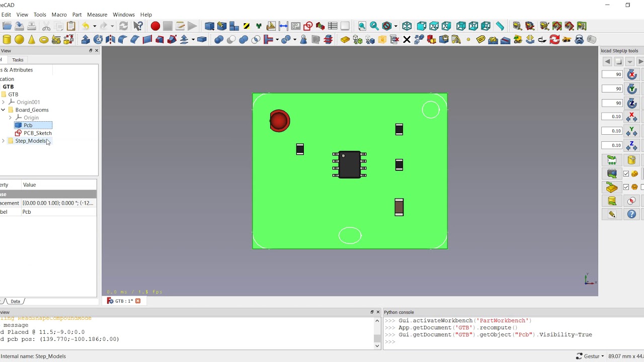Run macro with the play icon
Screen dimensions: 644x362
[192, 26]
